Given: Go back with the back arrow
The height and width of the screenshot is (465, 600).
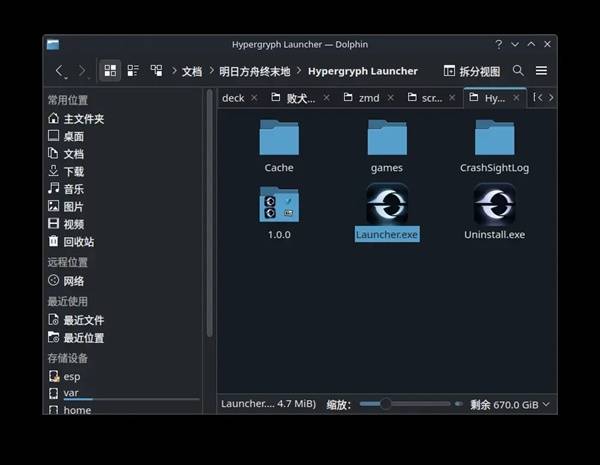Looking at the screenshot, I should click(x=60, y=71).
